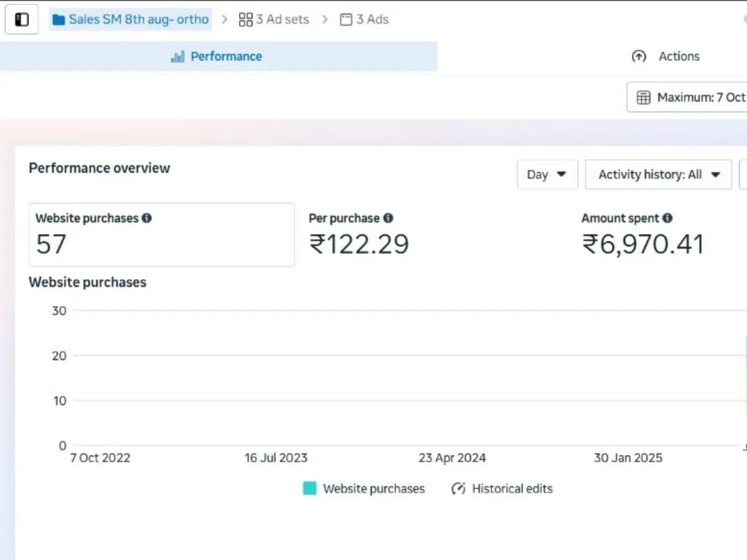Expand the Activity history: All dropdown
Image resolution: width=747 pixels, height=560 pixels.
pos(659,175)
